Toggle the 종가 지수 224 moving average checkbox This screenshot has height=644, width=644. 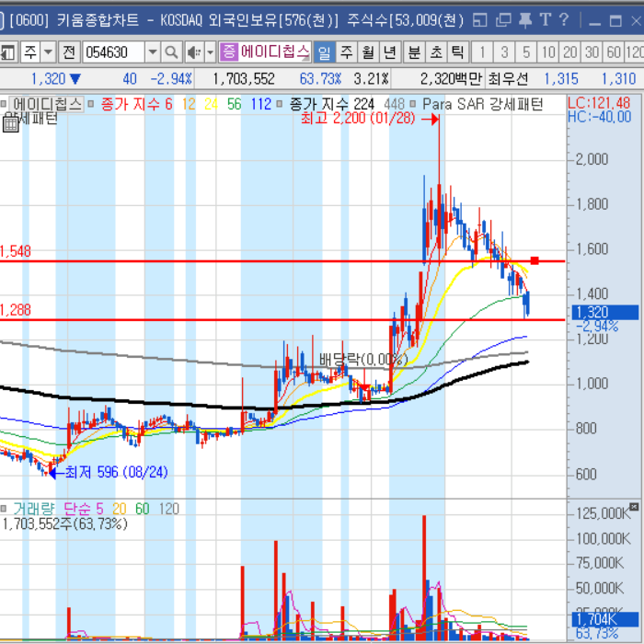tap(280, 104)
